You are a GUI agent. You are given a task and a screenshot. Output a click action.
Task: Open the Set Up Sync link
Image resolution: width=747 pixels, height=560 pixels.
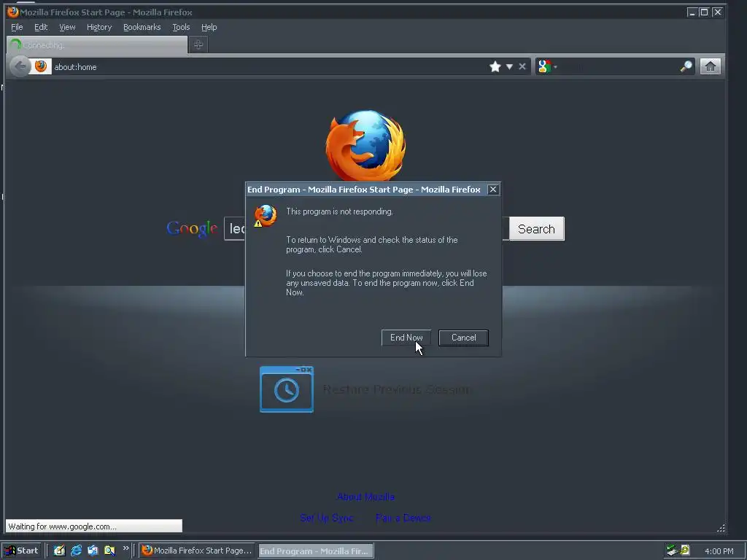coord(326,518)
